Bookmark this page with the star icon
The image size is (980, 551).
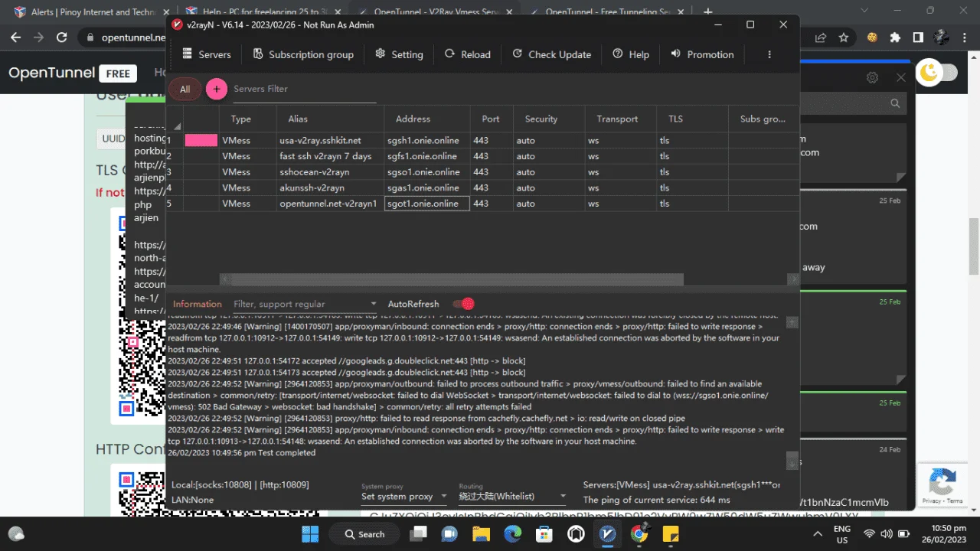click(844, 37)
